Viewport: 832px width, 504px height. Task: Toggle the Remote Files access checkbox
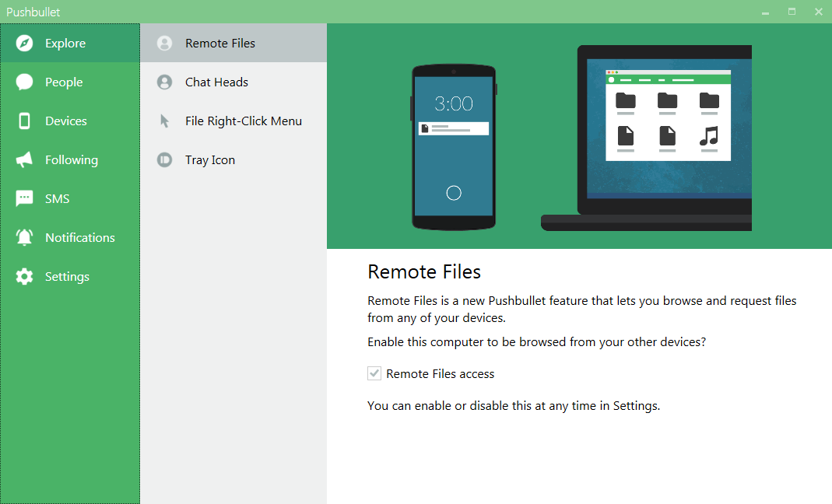pyautogui.click(x=374, y=373)
